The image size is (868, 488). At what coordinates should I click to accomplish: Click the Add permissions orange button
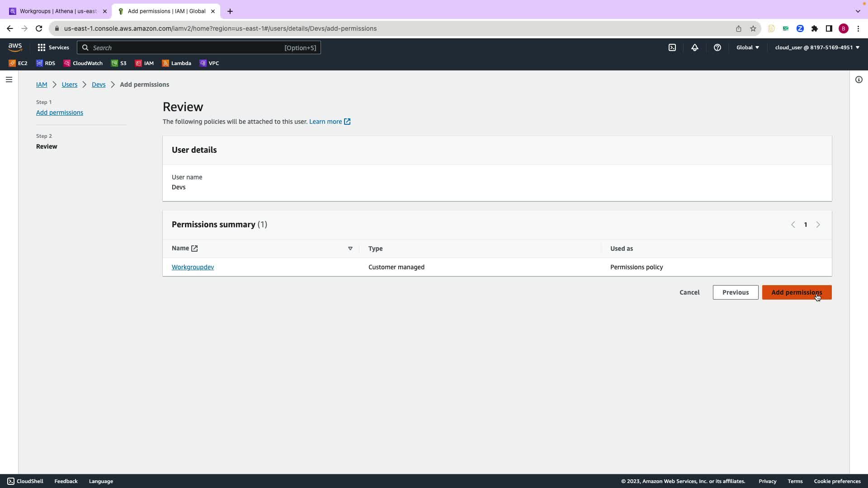797,292
